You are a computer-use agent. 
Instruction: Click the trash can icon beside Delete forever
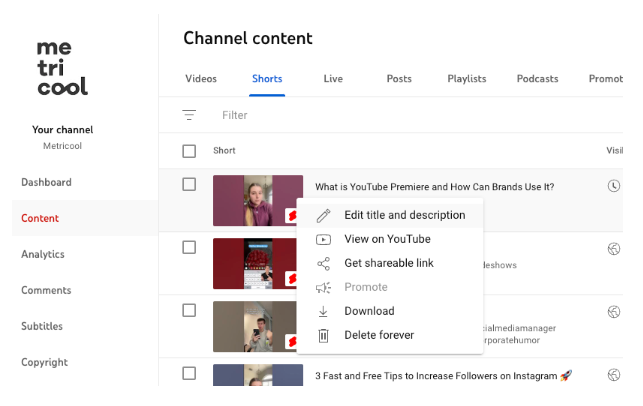coord(323,335)
